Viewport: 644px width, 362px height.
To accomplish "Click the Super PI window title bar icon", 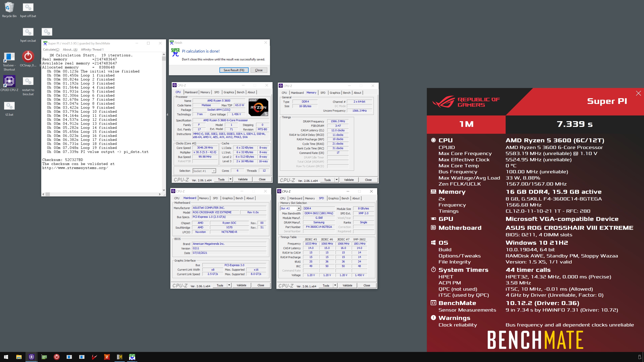I will pos(45,43).
